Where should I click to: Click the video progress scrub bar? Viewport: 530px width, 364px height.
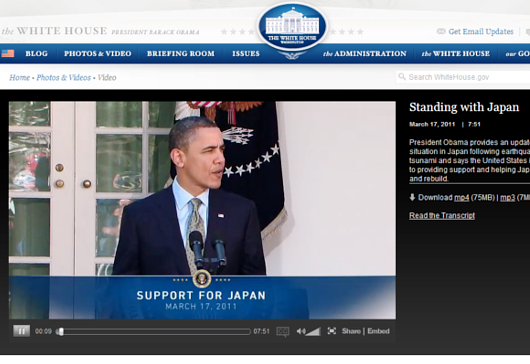tap(154, 332)
